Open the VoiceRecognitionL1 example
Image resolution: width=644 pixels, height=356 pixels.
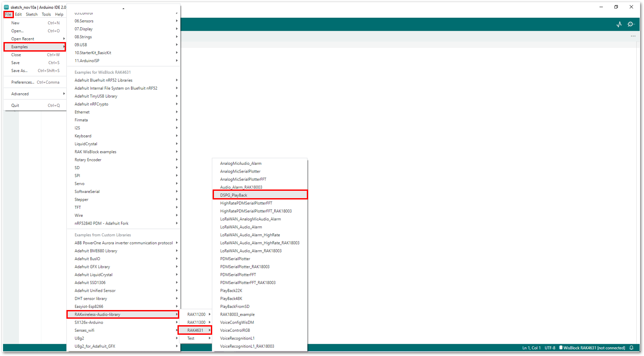(260, 338)
